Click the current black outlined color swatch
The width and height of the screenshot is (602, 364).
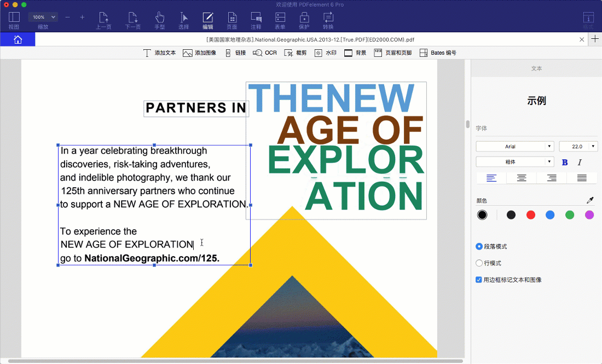[482, 215]
